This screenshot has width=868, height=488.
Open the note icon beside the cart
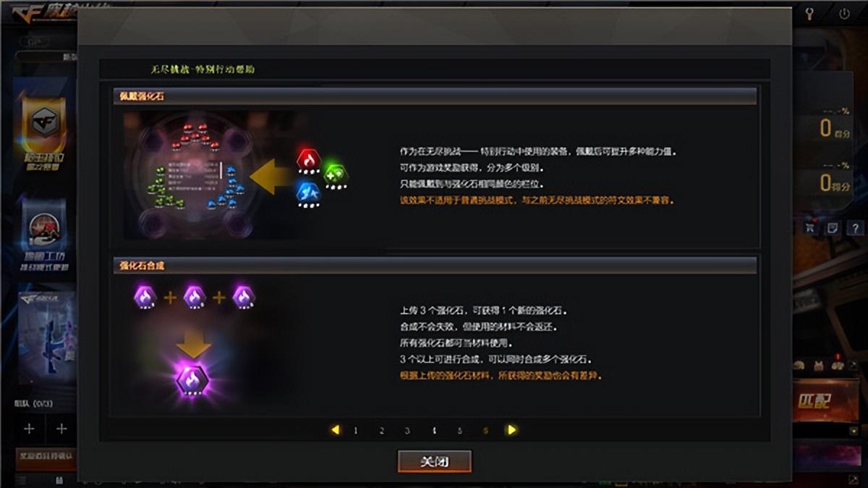click(833, 228)
